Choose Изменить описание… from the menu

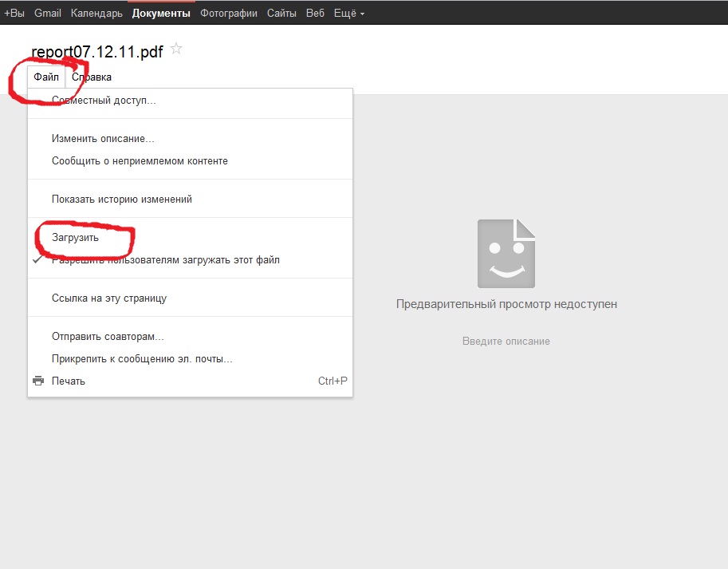pyautogui.click(x=191, y=139)
